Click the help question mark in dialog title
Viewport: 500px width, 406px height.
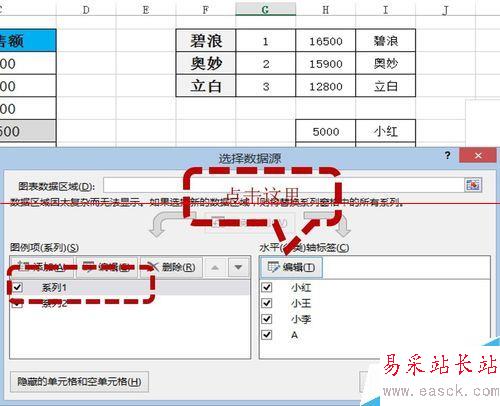(x=448, y=155)
